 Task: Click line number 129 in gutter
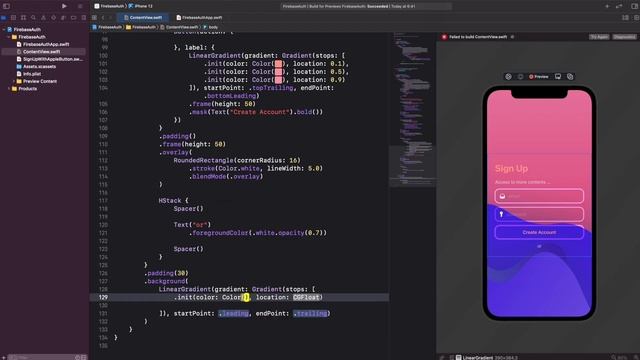pos(103,297)
